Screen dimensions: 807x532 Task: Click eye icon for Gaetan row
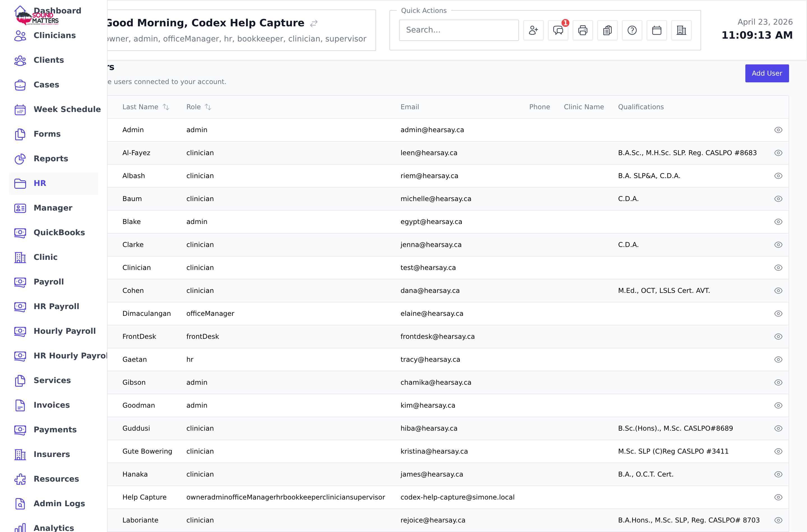[x=778, y=360]
